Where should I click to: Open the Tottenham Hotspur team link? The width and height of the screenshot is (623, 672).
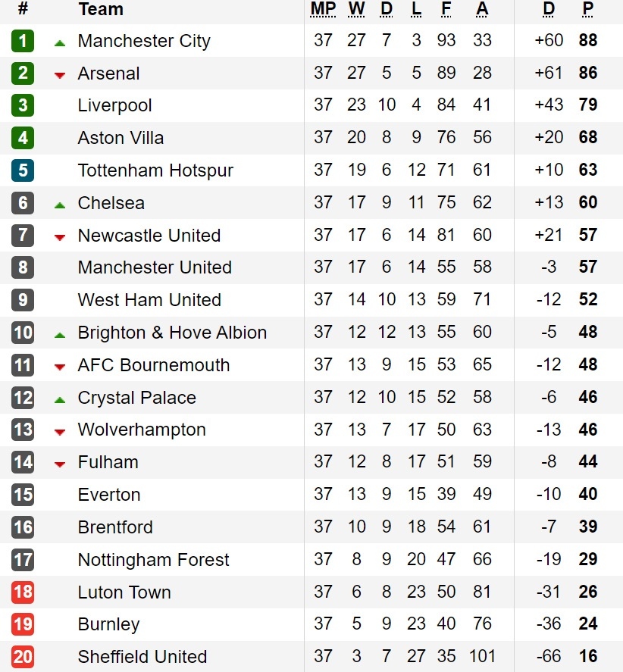pyautogui.click(x=155, y=170)
